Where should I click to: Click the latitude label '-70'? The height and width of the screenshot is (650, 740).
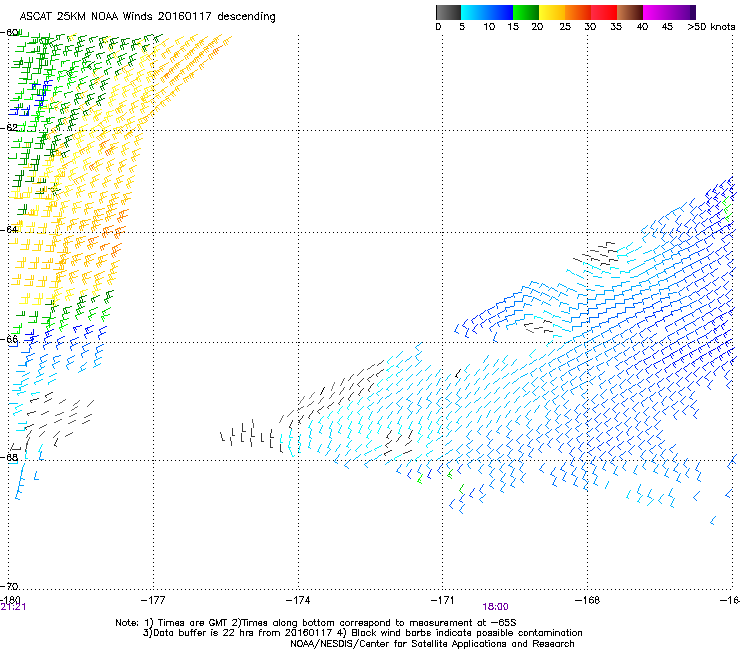pos(9,586)
